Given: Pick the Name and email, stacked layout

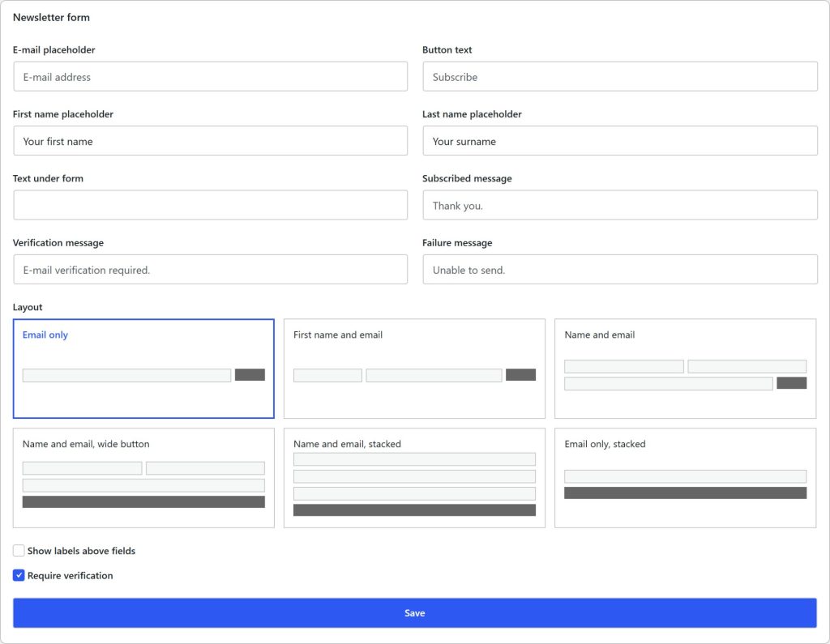Looking at the screenshot, I should 414,478.
